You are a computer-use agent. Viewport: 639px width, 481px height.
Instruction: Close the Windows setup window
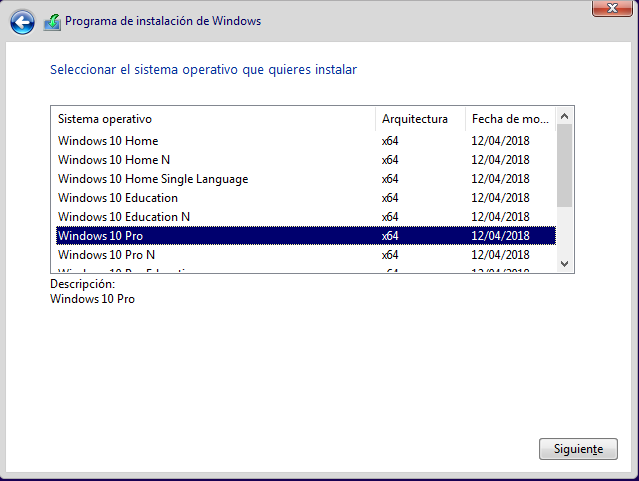pos(612,8)
